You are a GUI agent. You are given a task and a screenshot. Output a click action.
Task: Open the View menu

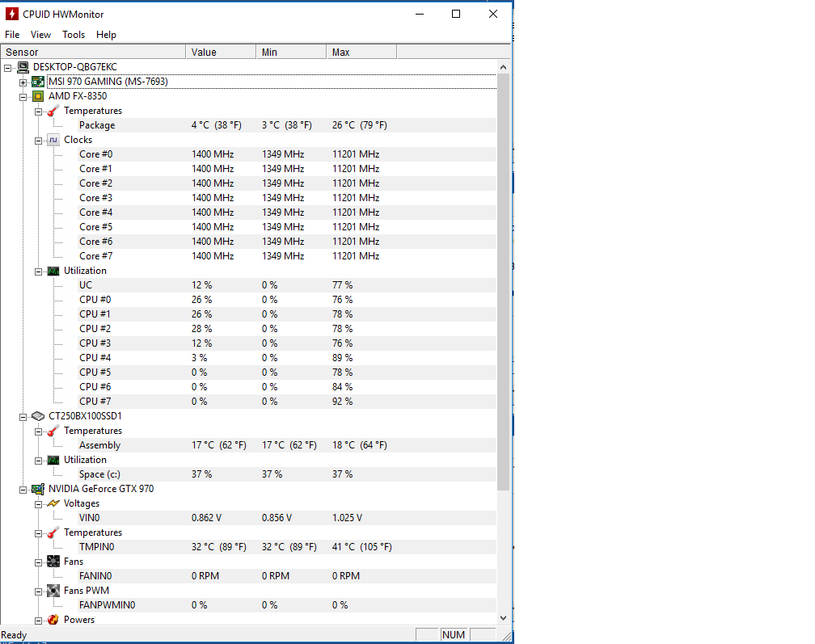(x=40, y=35)
